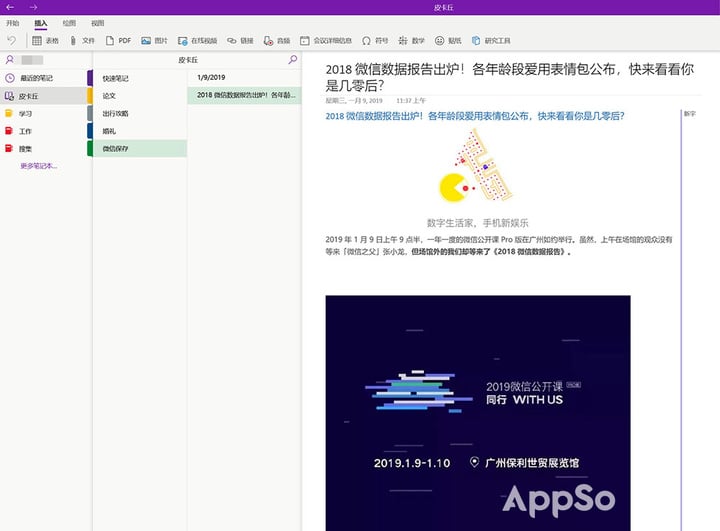Image resolution: width=720 pixels, height=531 pixels.
Task: Insert an online video (在线视频)
Action: (197, 40)
